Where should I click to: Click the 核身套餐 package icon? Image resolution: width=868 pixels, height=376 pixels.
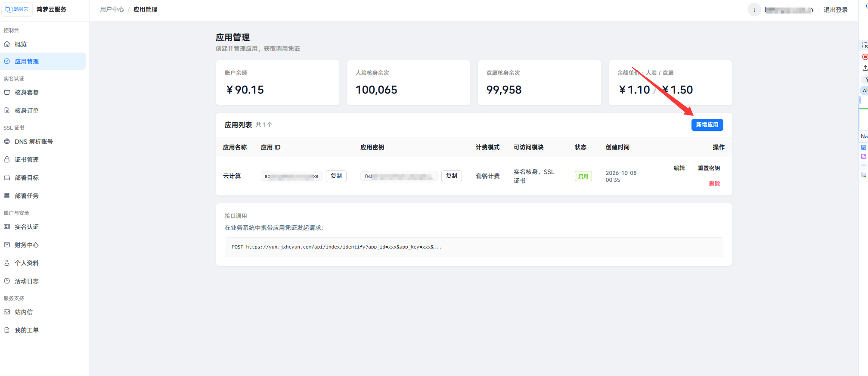pyautogui.click(x=7, y=92)
